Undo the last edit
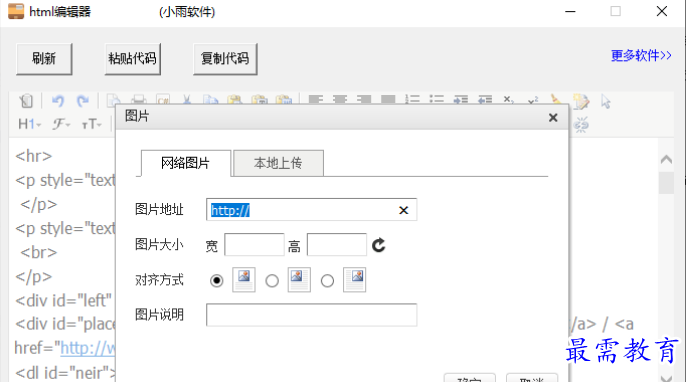 click(x=58, y=101)
